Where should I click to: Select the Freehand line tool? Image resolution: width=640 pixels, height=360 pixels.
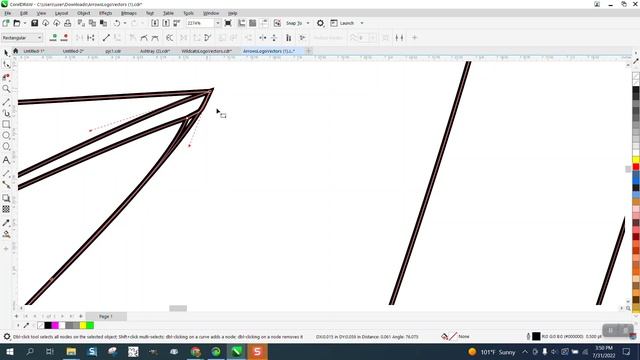coord(6,101)
